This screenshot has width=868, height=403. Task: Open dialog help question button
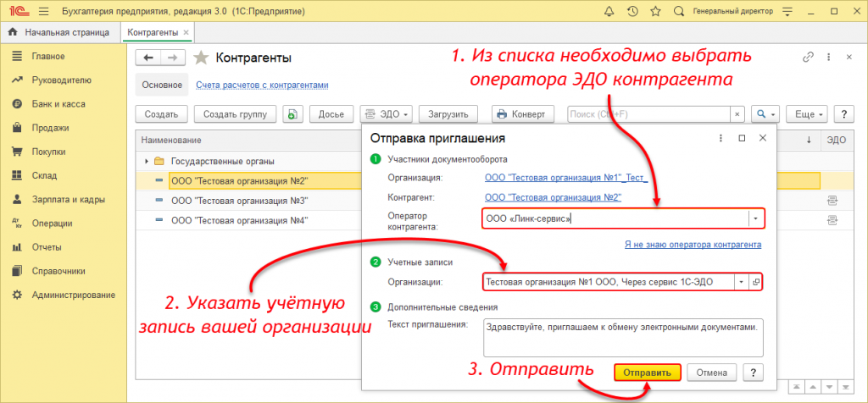pyautogui.click(x=754, y=373)
